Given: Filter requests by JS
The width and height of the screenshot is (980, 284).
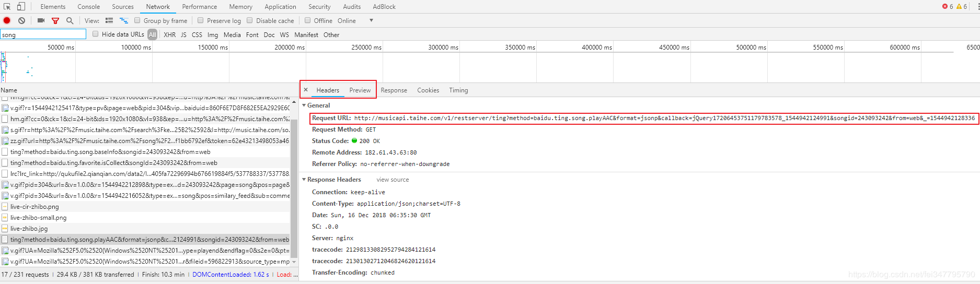Looking at the screenshot, I should pos(183,34).
